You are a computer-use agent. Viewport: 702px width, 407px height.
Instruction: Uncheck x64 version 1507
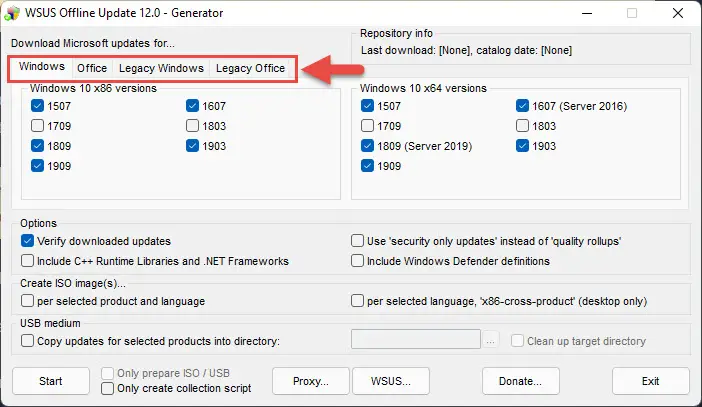(367, 106)
